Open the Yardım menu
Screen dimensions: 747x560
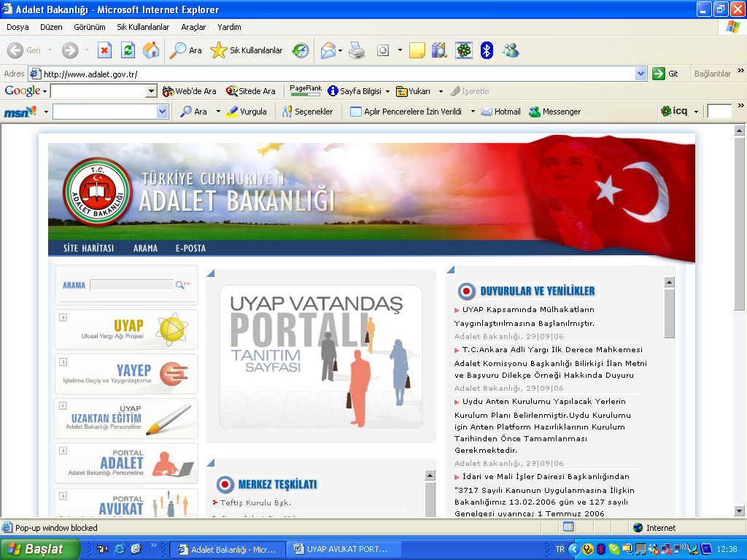coord(229,27)
